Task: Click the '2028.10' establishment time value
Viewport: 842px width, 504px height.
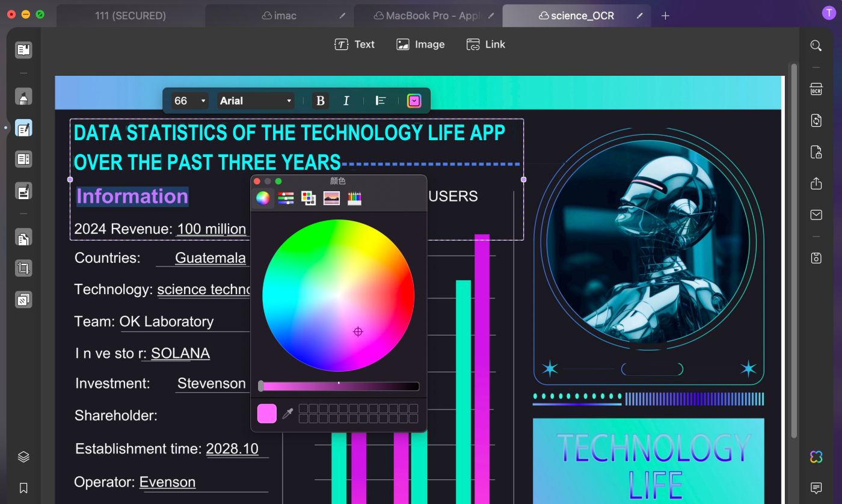Action: click(x=232, y=449)
